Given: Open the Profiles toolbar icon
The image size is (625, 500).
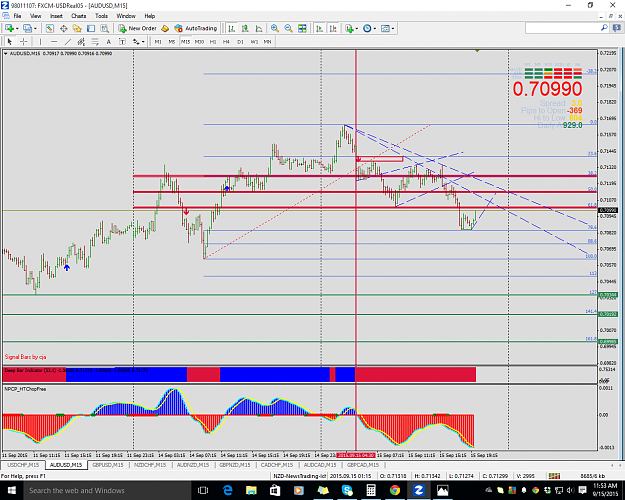Looking at the screenshot, I should pyautogui.click(x=27, y=28).
